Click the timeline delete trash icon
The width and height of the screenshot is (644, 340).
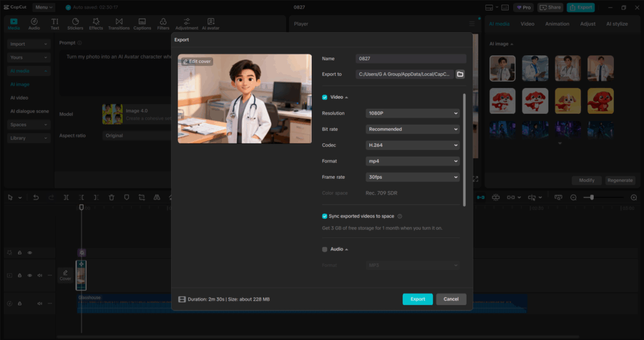point(111,197)
